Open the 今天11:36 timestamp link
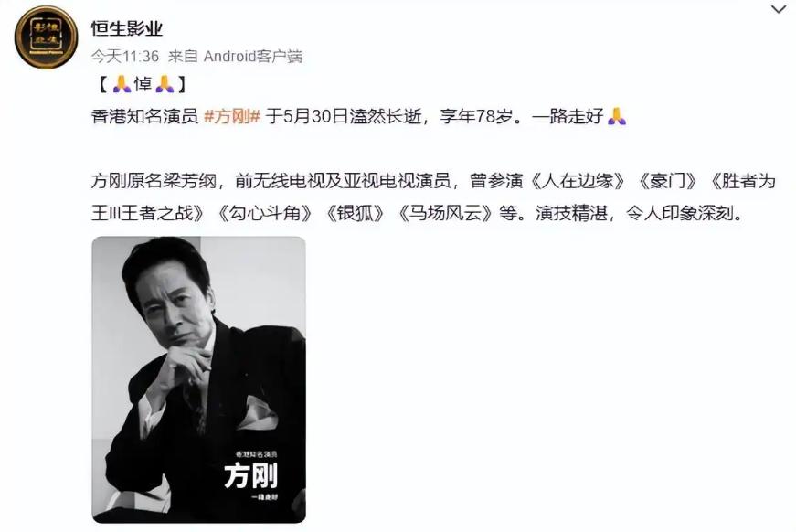The image size is (796, 532). (x=125, y=56)
